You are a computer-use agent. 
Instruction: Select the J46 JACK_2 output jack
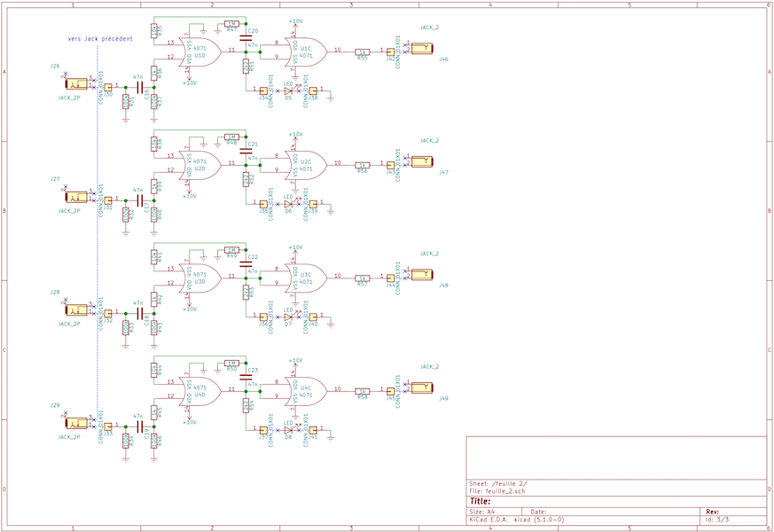pos(421,49)
